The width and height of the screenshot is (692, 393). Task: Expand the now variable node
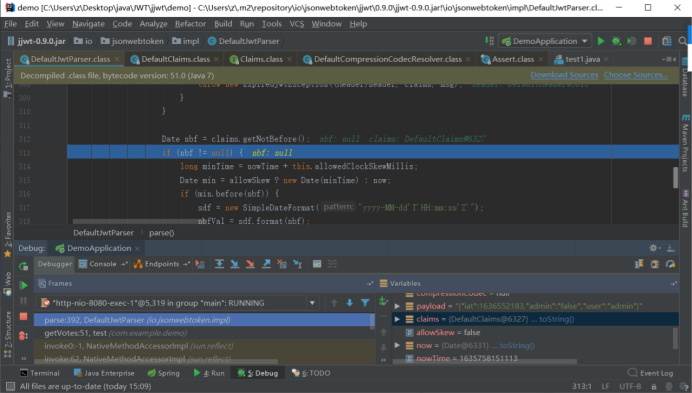point(397,345)
